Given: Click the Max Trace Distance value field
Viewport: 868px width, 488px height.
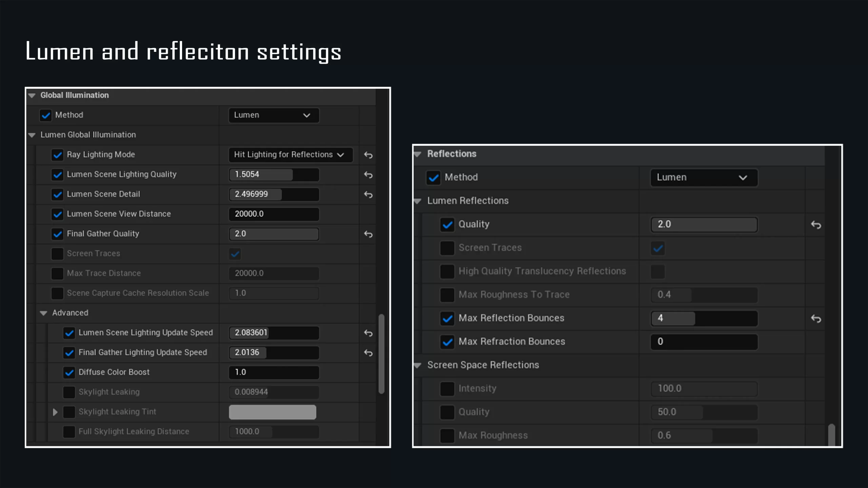Looking at the screenshot, I should 274,273.
